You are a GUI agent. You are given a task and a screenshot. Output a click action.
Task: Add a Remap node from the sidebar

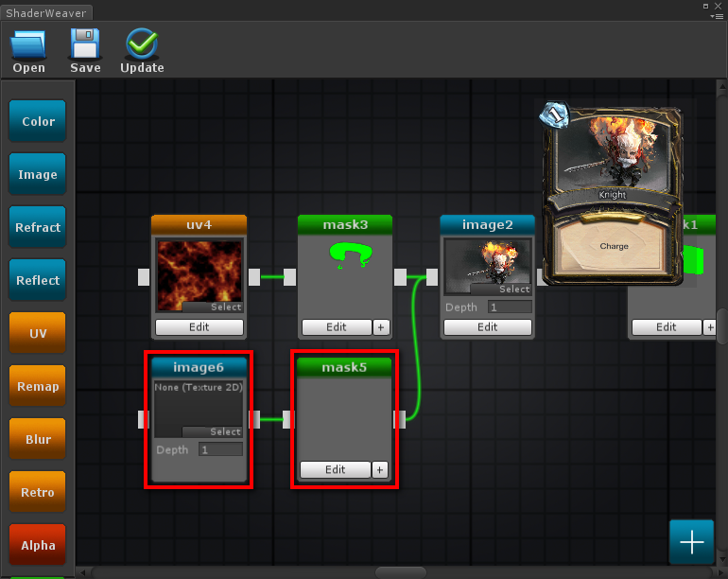38,386
